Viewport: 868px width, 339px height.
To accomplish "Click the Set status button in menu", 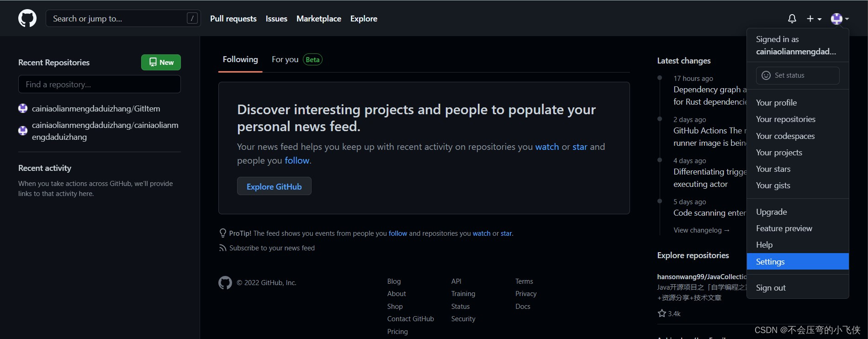I will pyautogui.click(x=798, y=75).
